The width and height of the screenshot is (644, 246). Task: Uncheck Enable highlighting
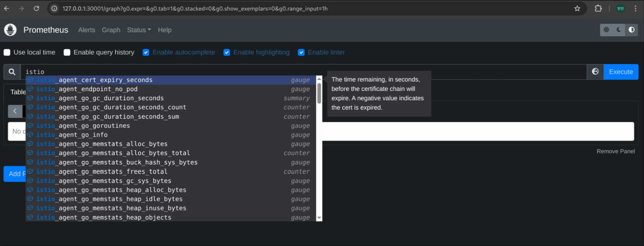(x=227, y=52)
